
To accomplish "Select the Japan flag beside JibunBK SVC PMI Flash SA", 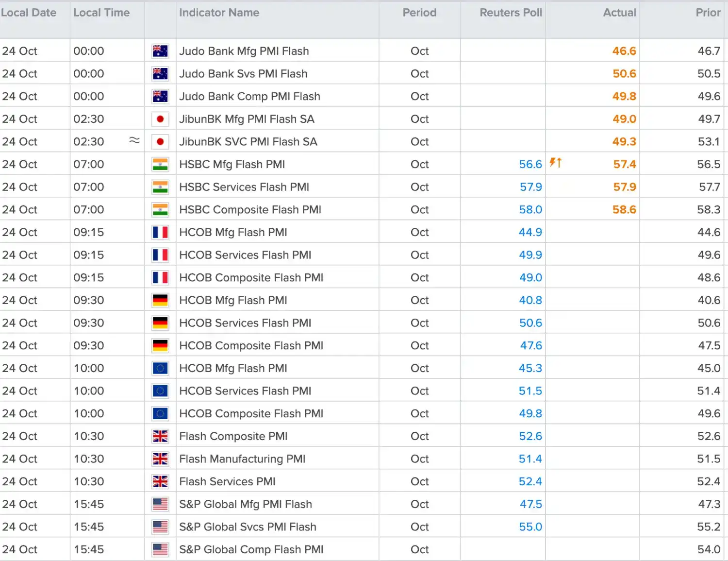I will [160, 142].
